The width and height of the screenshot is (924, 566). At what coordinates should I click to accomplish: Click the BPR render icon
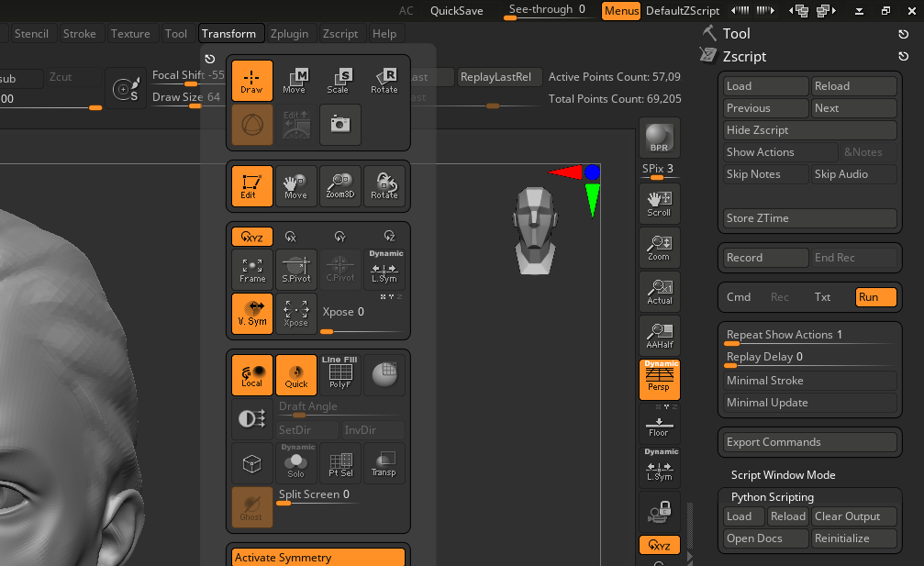[x=660, y=138]
